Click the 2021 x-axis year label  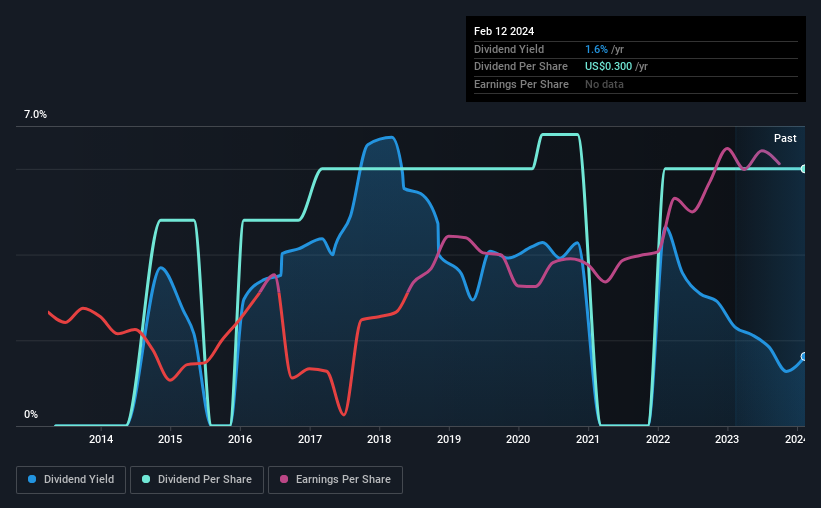587,439
